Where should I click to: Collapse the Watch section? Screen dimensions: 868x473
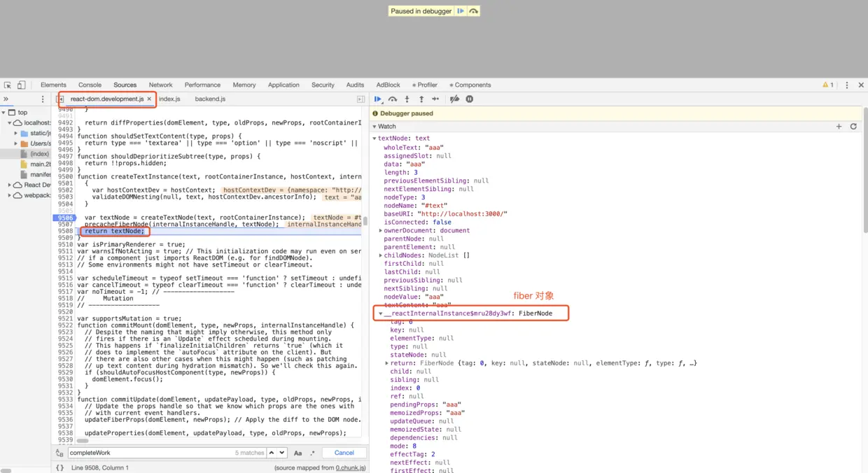374,127
